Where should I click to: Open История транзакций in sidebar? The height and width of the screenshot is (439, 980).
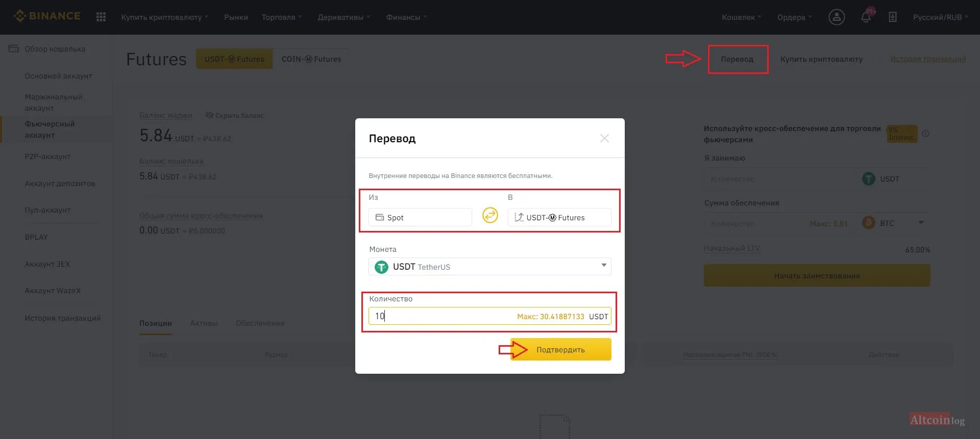tap(63, 318)
